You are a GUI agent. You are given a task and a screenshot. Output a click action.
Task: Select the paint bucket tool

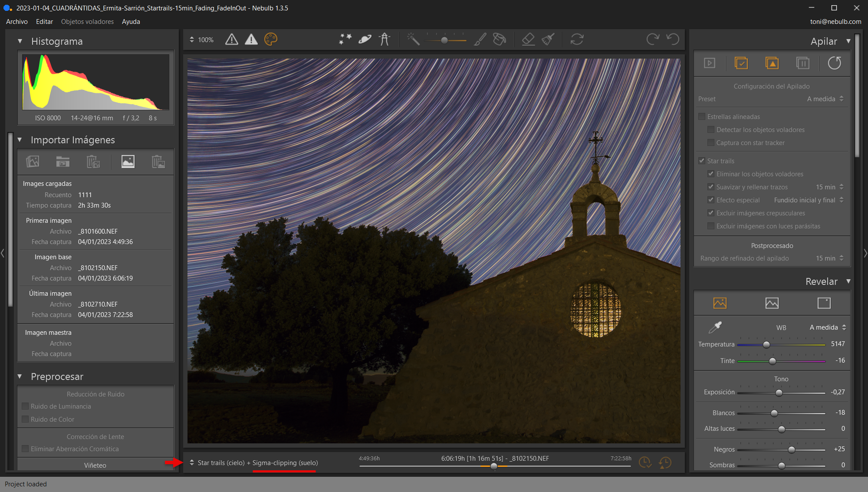(500, 40)
